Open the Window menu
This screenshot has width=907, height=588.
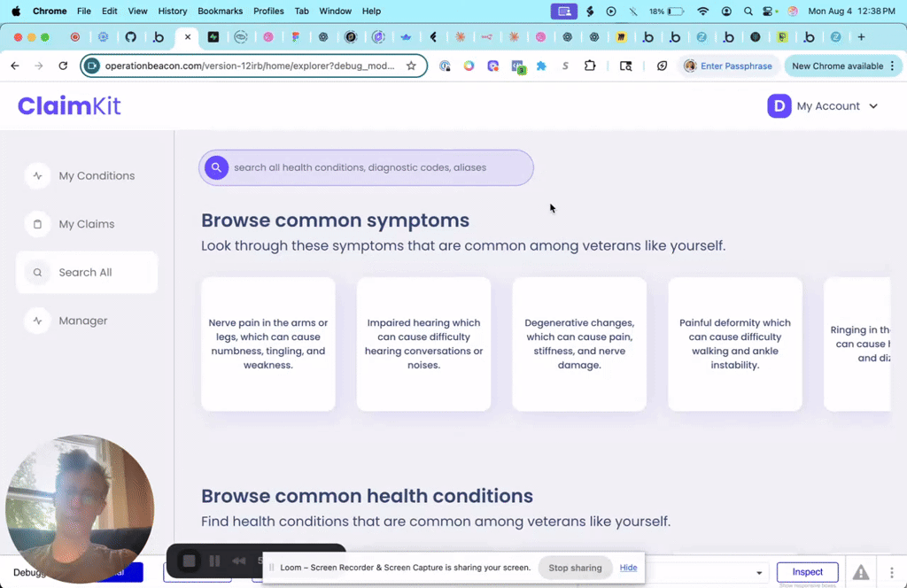point(335,11)
